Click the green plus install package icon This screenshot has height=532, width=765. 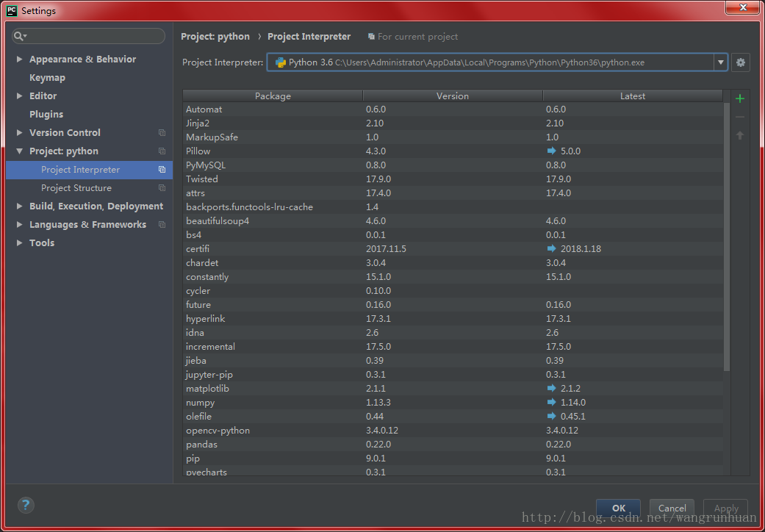point(739,98)
